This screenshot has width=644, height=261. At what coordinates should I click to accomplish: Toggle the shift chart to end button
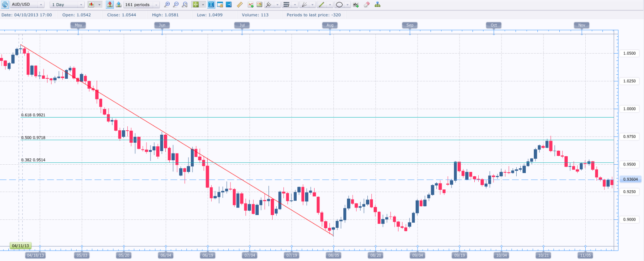coord(229,4)
